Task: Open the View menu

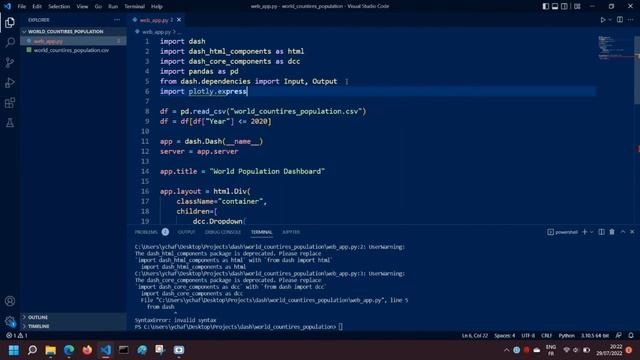Action: point(82,7)
